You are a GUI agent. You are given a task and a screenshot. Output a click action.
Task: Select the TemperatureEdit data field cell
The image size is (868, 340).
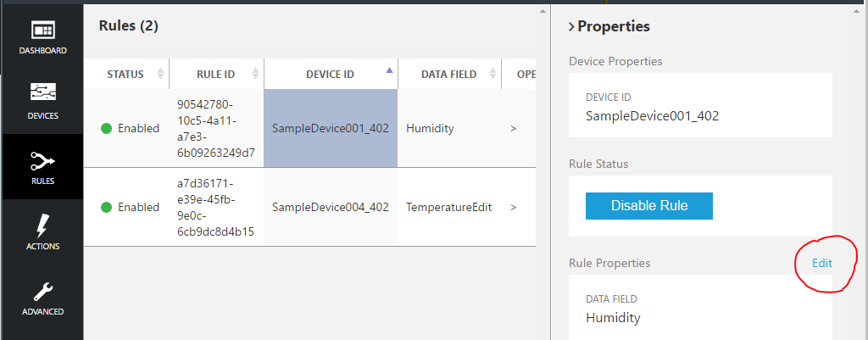(x=448, y=207)
